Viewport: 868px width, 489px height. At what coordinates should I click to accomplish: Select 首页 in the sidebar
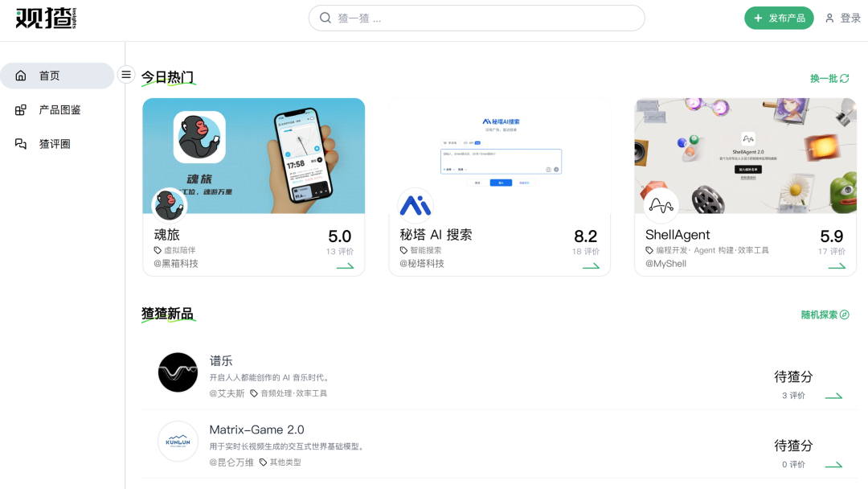click(x=57, y=76)
